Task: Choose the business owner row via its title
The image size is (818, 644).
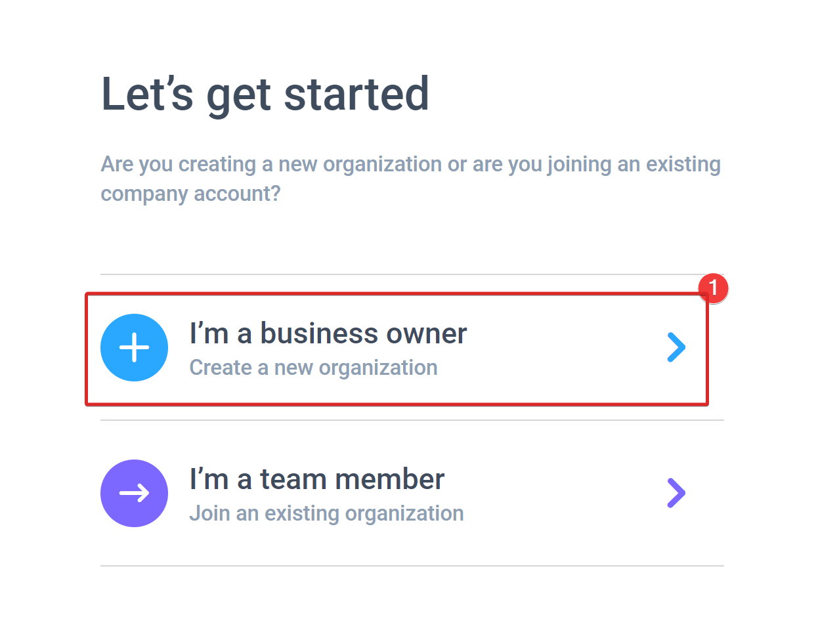Action: 328,333
